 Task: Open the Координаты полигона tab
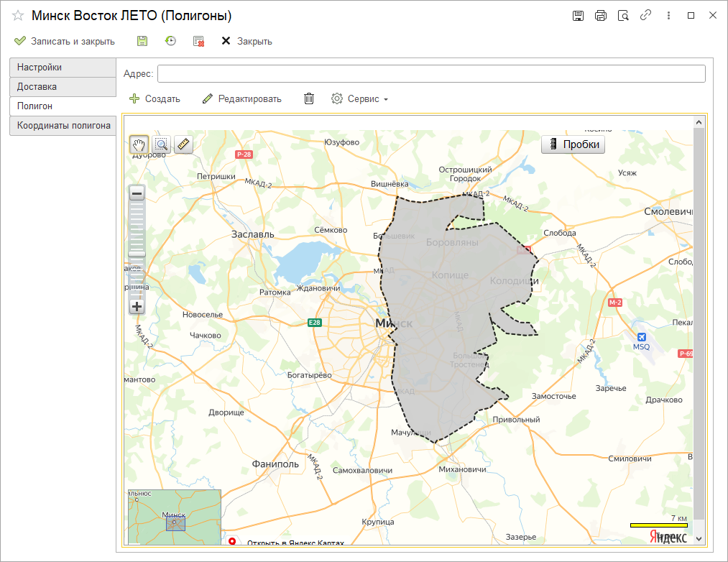click(63, 126)
